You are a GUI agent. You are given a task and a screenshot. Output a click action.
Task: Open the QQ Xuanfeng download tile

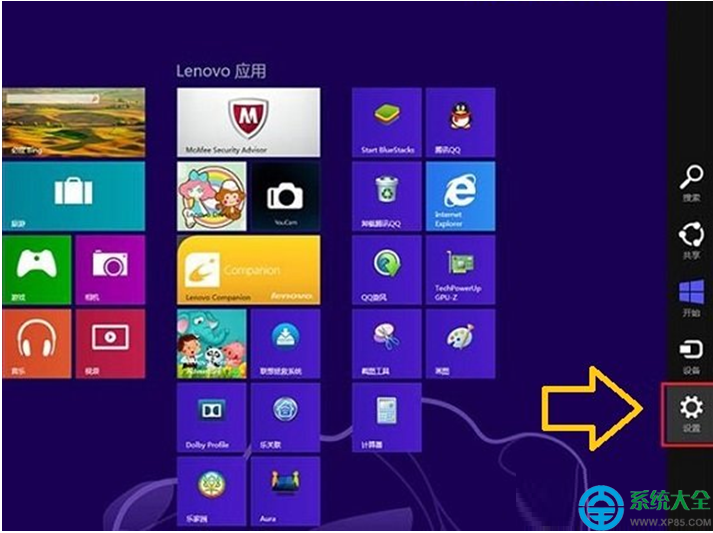[387, 270]
